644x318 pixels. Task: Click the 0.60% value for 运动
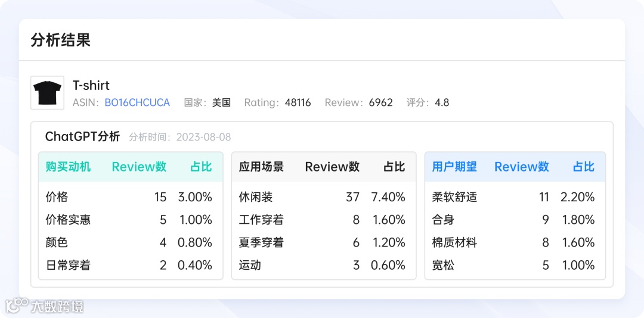coord(388,265)
